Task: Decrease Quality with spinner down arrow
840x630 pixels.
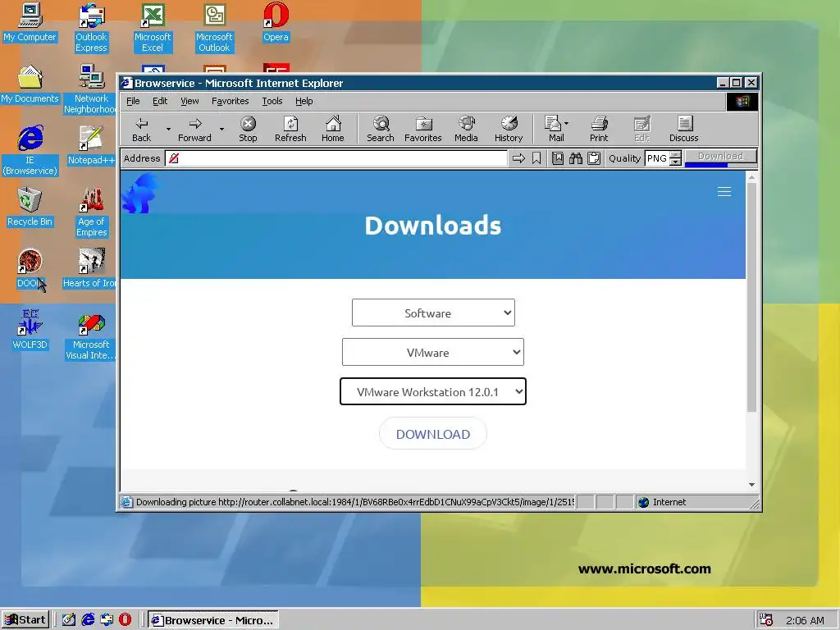Action: pyautogui.click(x=676, y=162)
